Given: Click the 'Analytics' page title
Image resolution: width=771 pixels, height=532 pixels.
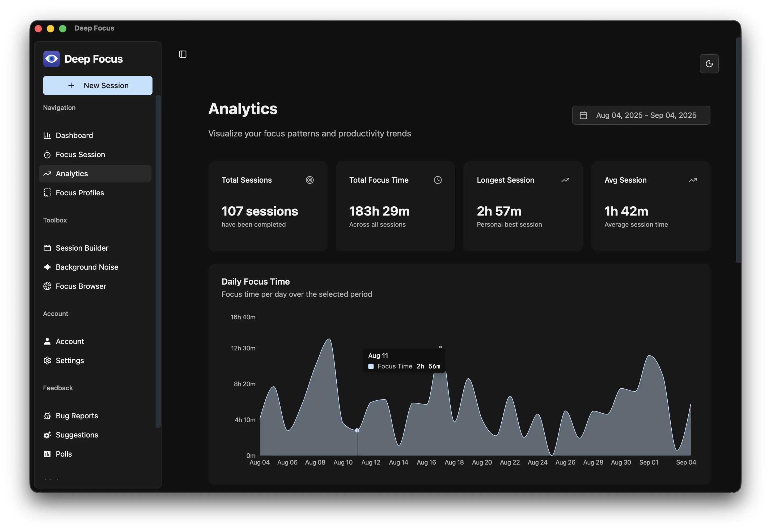Looking at the screenshot, I should pyautogui.click(x=243, y=109).
